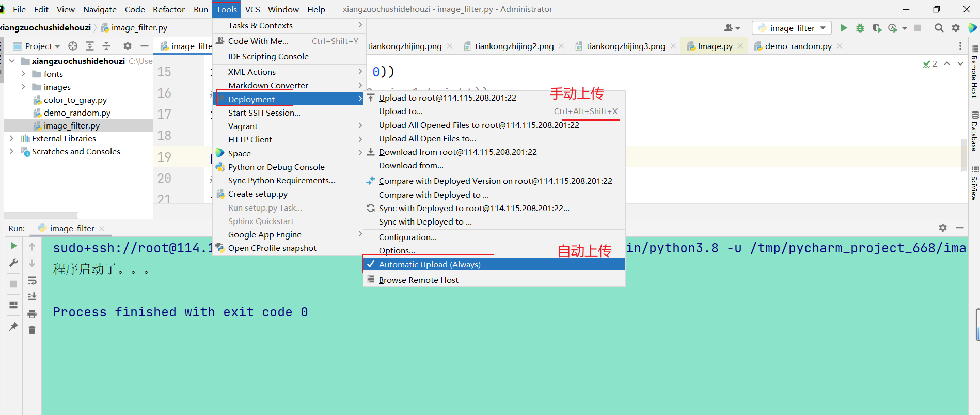Collapse all items in Project panel
Screen dimensions: 980x415
click(106, 46)
